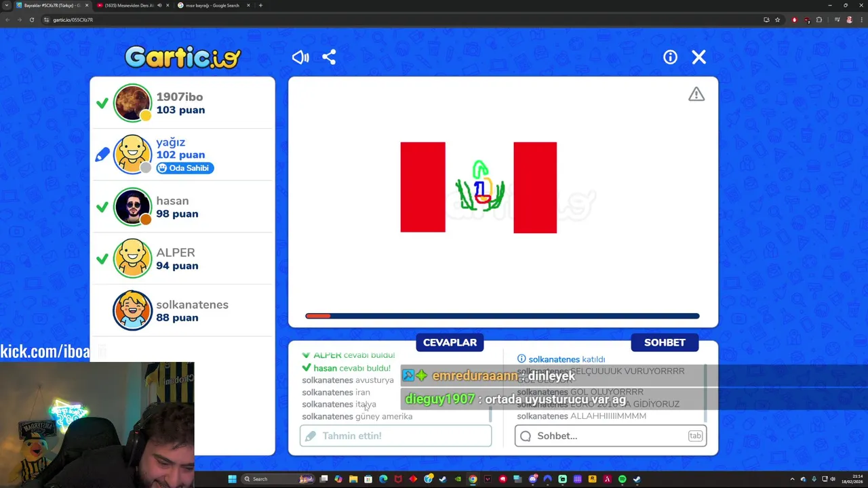Open the Chrome profile avatar
Viewport: 868px width, 488px height.
click(849, 20)
